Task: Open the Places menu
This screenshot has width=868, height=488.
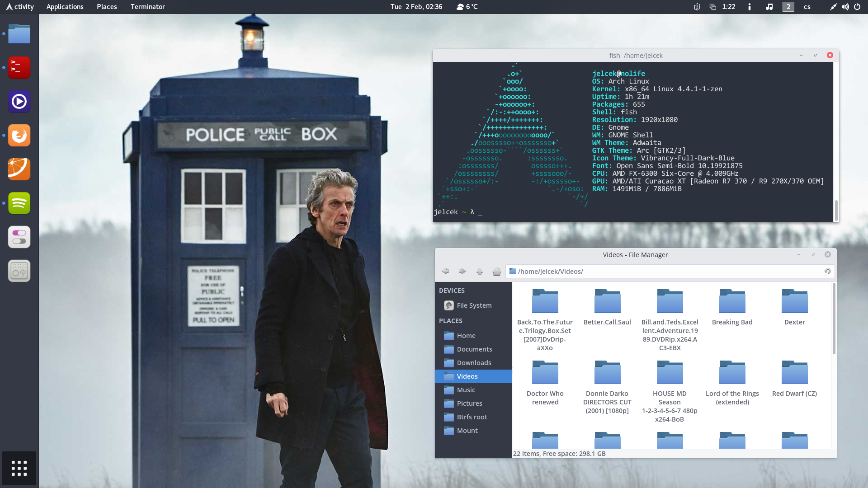Action: click(x=107, y=7)
